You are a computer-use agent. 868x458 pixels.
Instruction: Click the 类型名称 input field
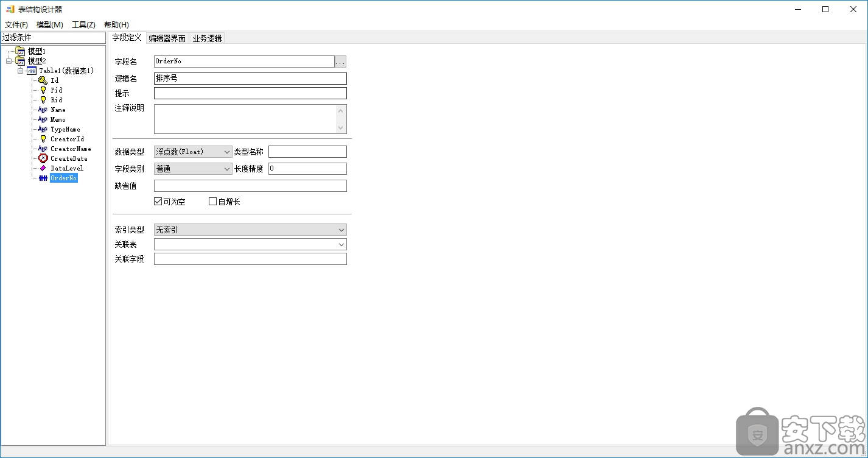[307, 152]
